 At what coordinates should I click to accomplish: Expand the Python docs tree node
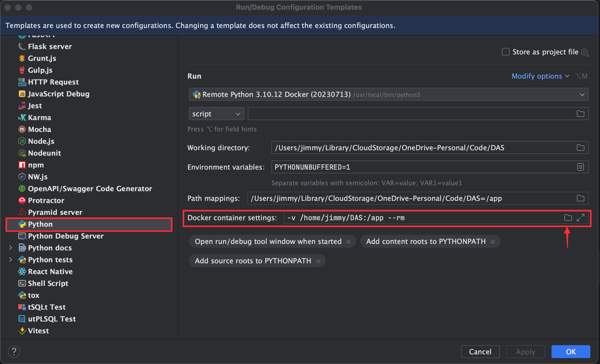[x=11, y=248]
